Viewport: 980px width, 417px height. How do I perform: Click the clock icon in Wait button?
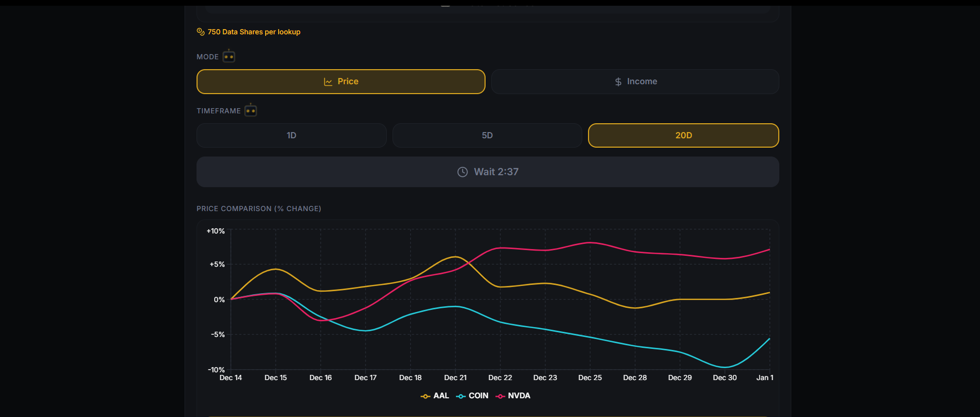coord(462,172)
